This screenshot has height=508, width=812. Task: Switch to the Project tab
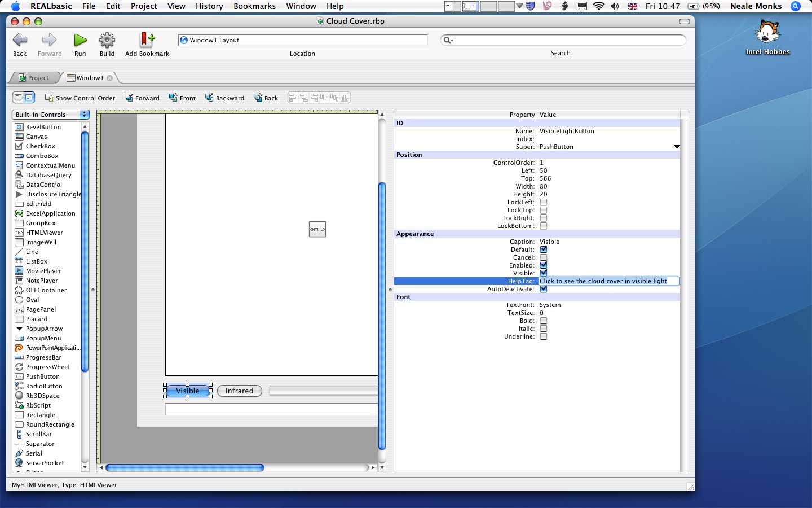33,78
